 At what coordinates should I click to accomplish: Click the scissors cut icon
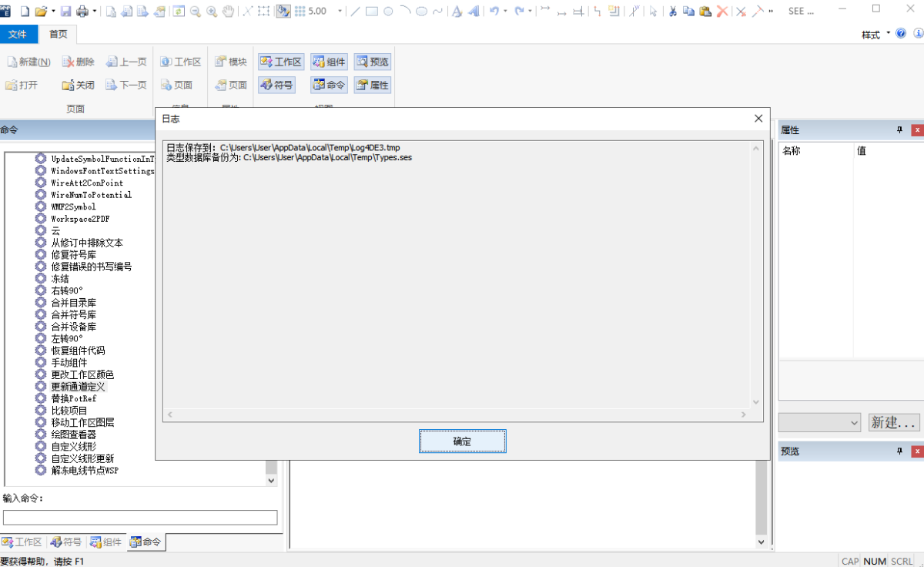tap(672, 12)
